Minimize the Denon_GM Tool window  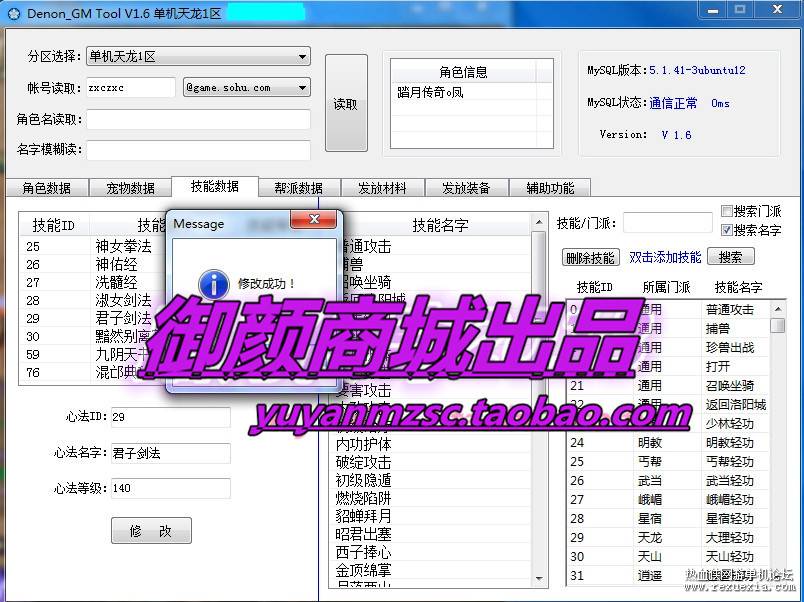713,10
